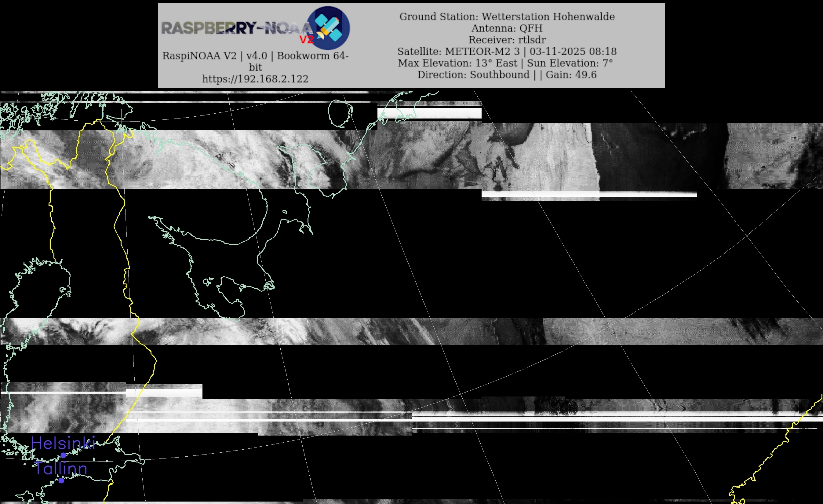Click the Helsinki map label
The height and width of the screenshot is (504, 823).
63,443
